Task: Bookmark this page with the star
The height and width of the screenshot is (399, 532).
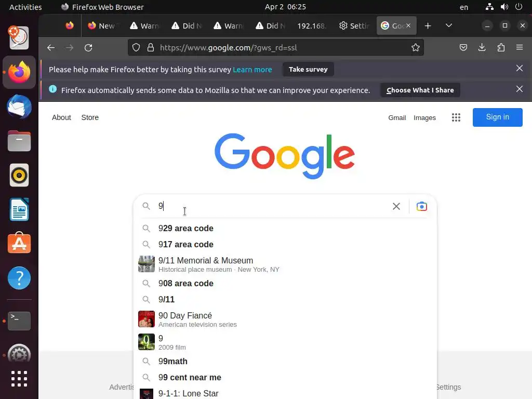Action: [x=416, y=47]
